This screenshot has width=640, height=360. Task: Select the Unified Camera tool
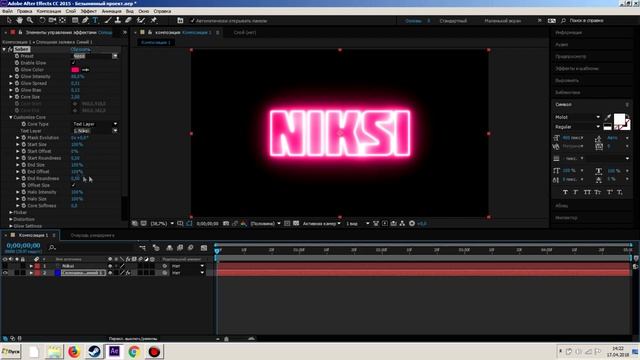point(52,20)
